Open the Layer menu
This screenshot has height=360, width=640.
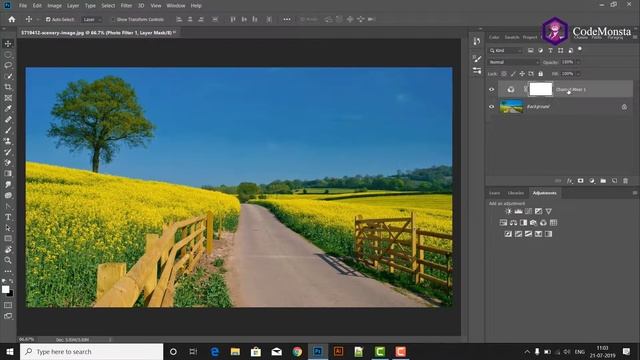click(x=73, y=6)
